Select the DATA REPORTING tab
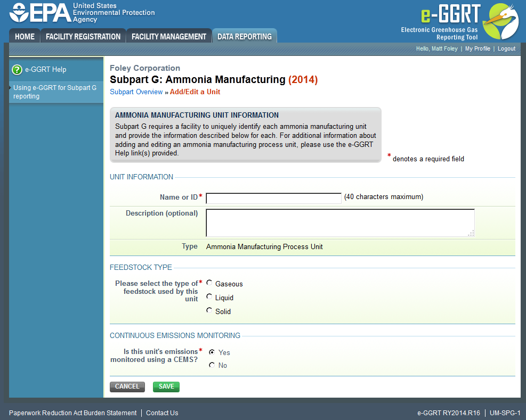The width and height of the screenshot is (526, 420). coord(245,36)
